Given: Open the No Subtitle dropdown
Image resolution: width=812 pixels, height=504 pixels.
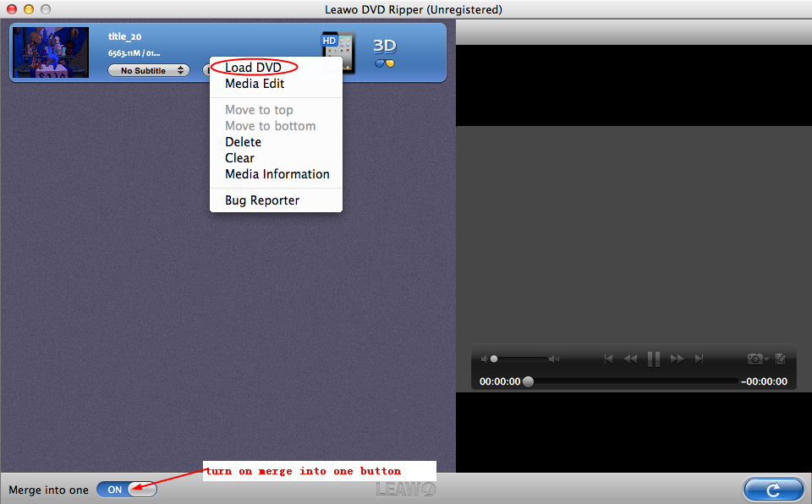Looking at the screenshot, I should tap(149, 70).
